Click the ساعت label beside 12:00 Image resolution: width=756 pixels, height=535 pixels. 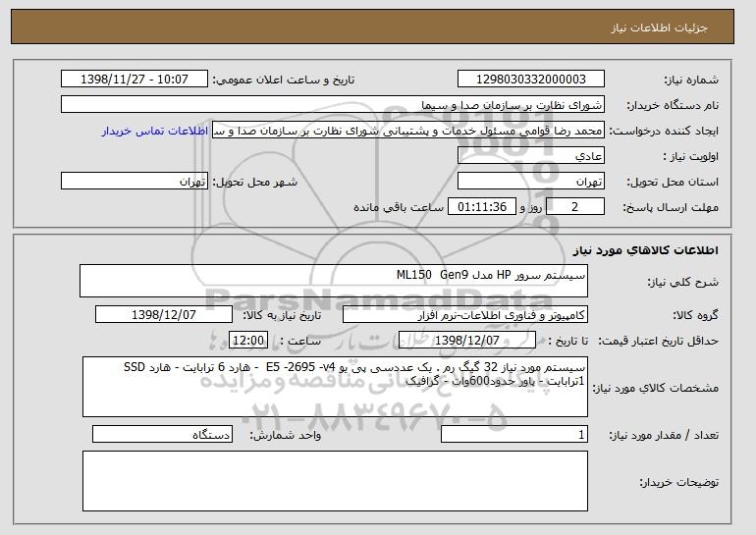300,341
